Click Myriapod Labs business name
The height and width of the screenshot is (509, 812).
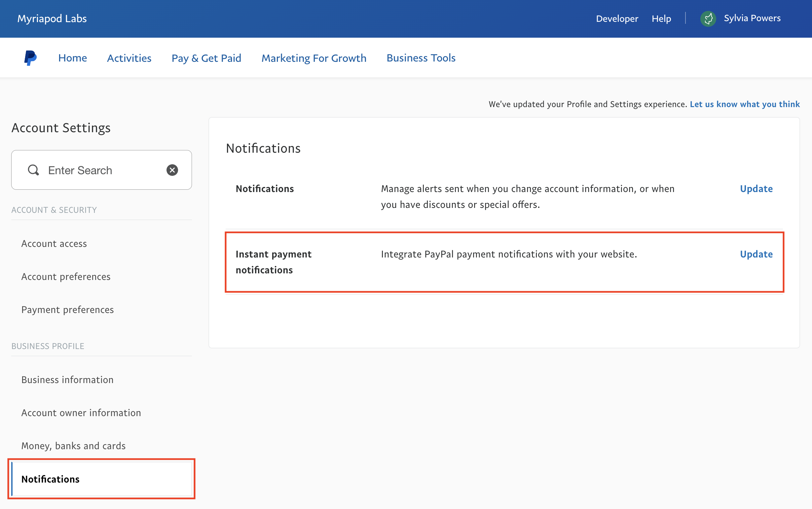(52, 19)
